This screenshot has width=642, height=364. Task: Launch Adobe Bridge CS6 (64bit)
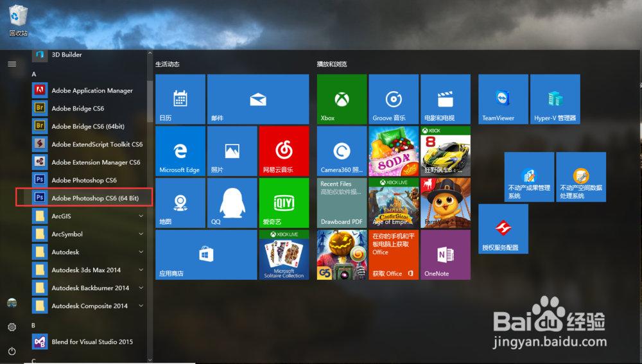point(89,126)
